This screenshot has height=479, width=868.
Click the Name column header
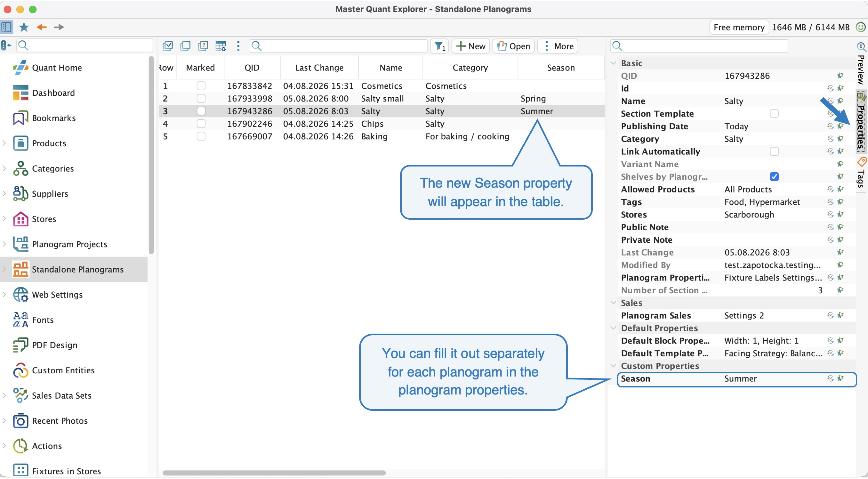(x=390, y=68)
